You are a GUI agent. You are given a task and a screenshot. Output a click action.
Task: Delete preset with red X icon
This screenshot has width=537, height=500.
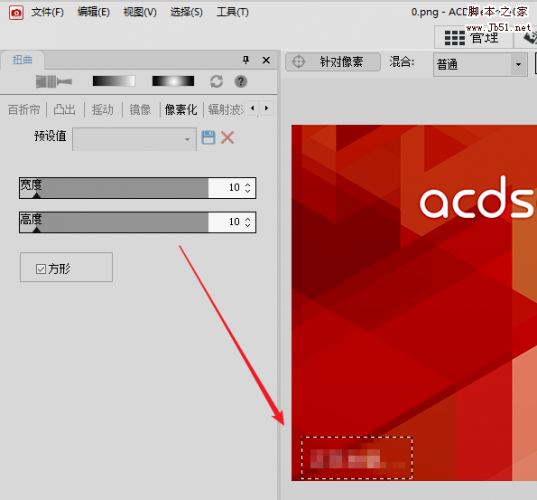tap(227, 138)
